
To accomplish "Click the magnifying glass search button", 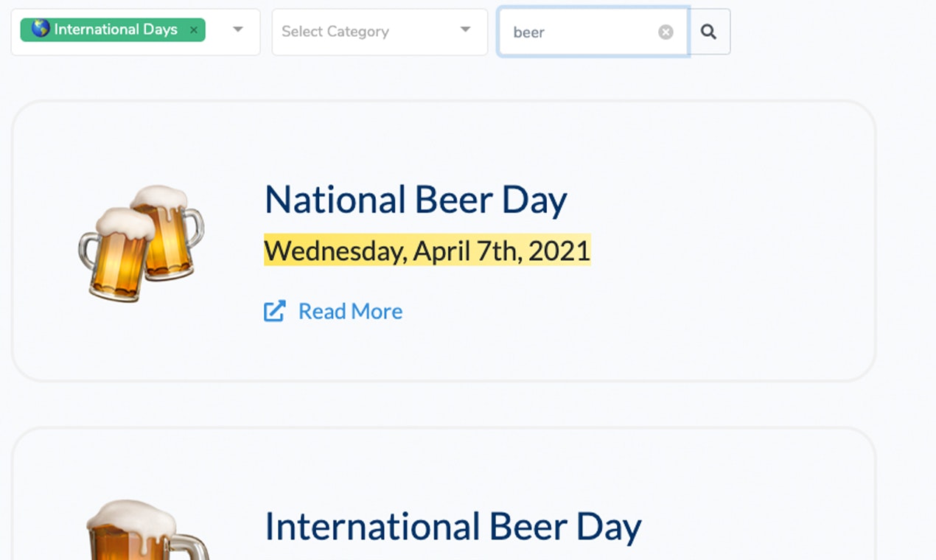I will tap(709, 32).
